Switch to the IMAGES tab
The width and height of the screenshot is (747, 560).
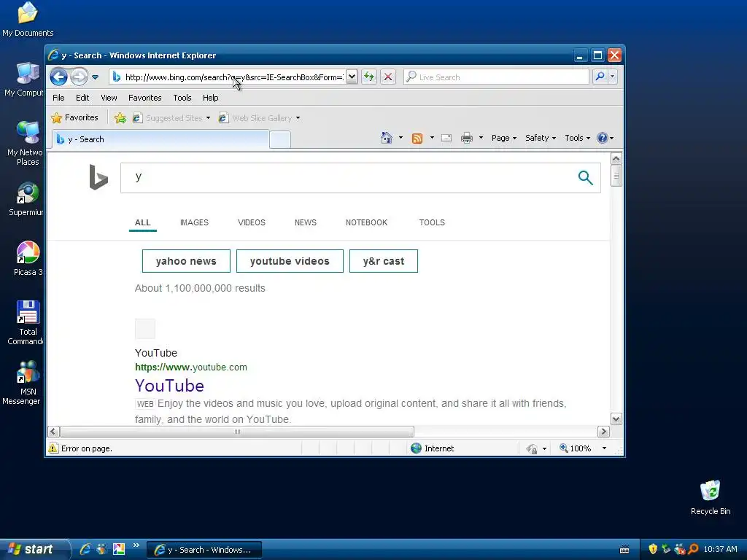[x=194, y=223]
